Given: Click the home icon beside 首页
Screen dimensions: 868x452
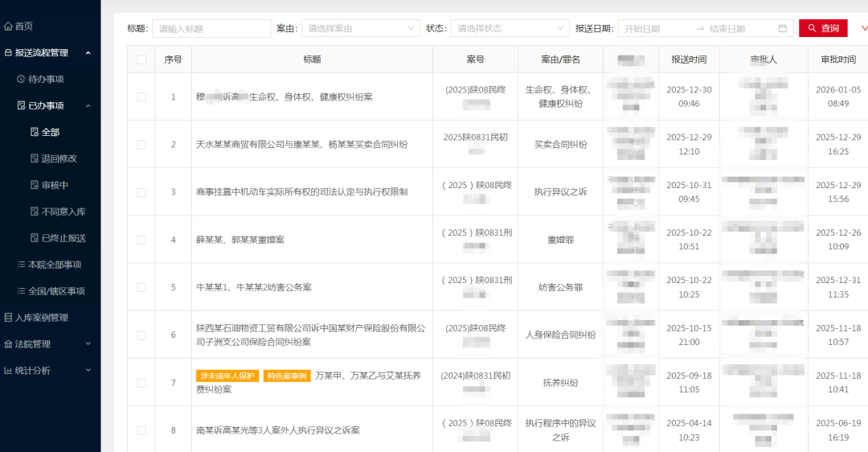Looking at the screenshot, I should coord(8,27).
